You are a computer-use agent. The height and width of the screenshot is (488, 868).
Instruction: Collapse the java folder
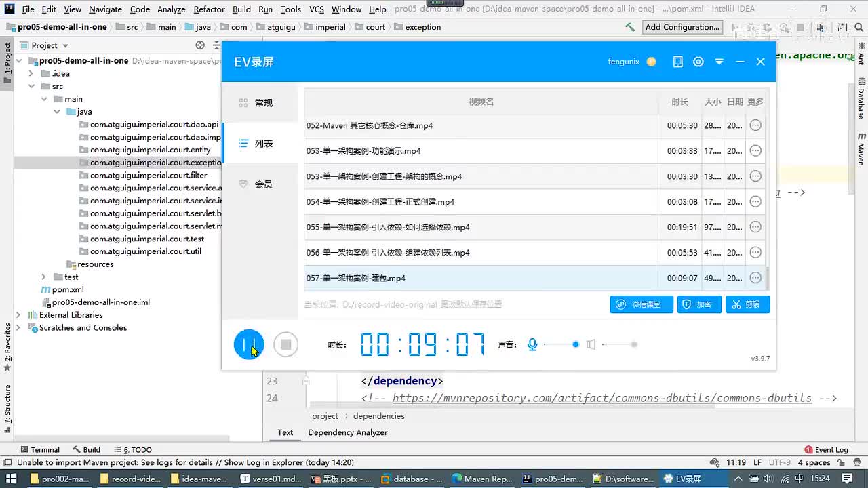pyautogui.click(x=56, y=112)
